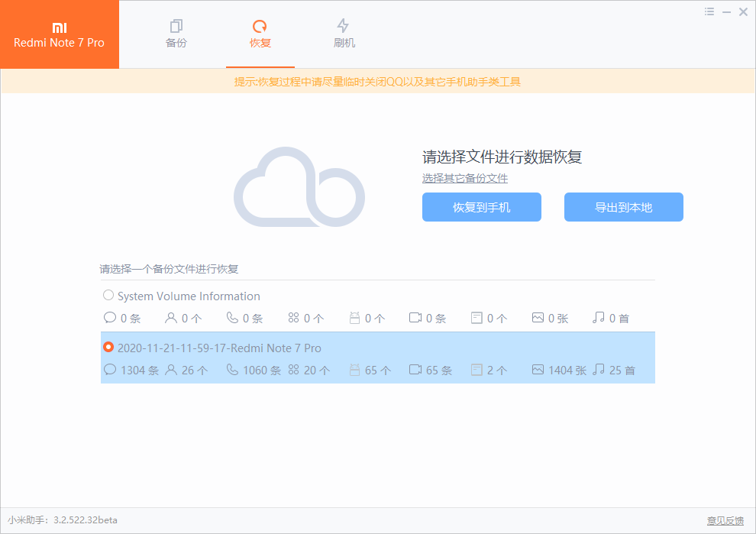The image size is (756, 534).
Task: Click the cloud illustration
Action: pos(299,187)
